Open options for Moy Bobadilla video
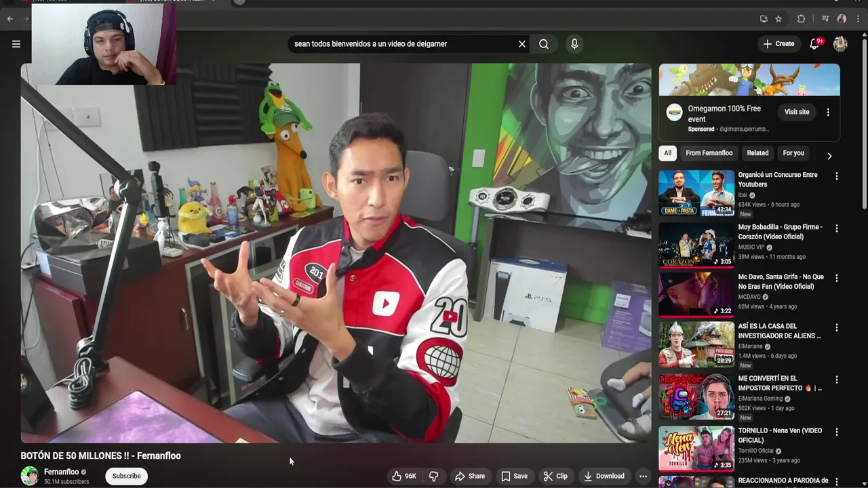The image size is (868, 488). point(836,228)
